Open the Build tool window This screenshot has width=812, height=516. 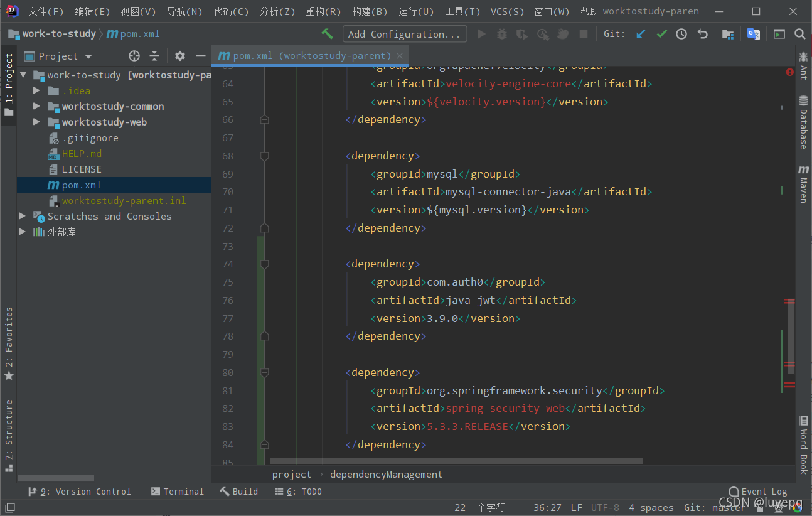[x=239, y=492]
